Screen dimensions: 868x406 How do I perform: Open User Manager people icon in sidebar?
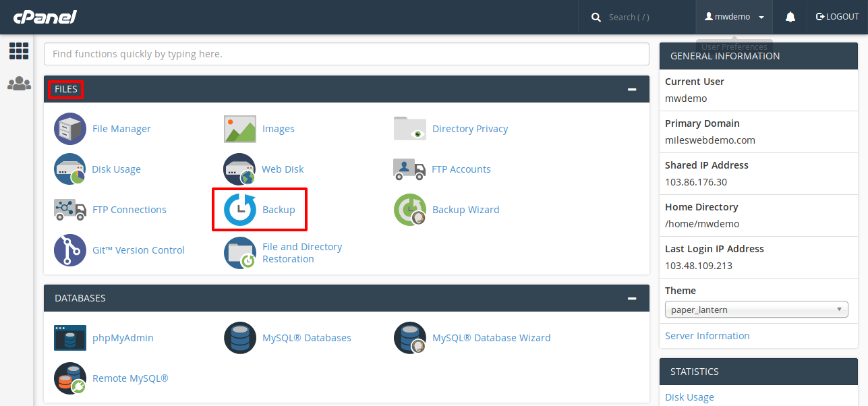(19, 84)
